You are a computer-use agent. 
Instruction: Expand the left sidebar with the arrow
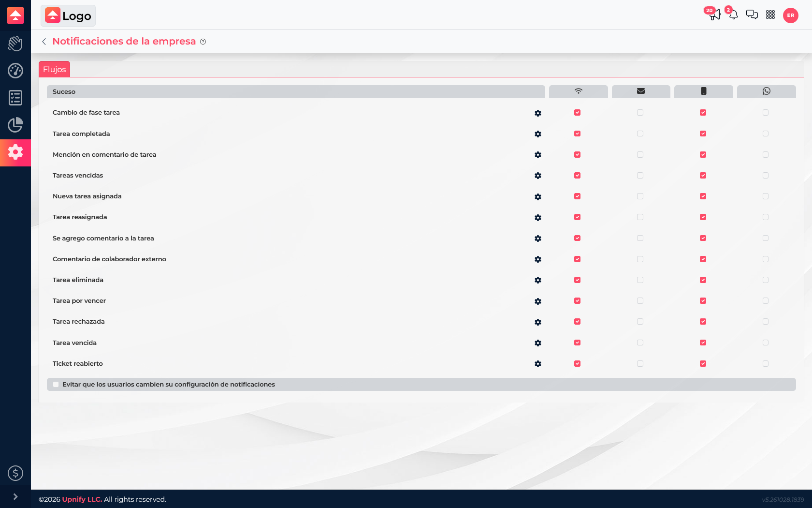click(x=15, y=496)
